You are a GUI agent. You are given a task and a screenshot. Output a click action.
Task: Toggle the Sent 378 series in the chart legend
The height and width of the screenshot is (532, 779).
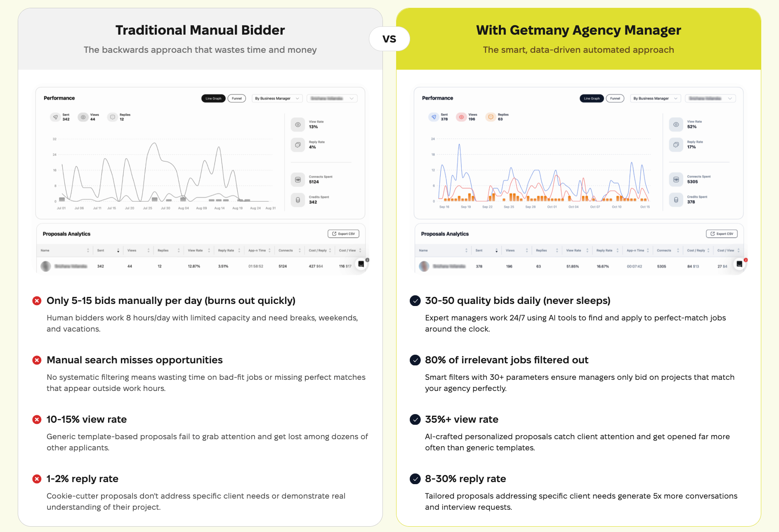434,117
